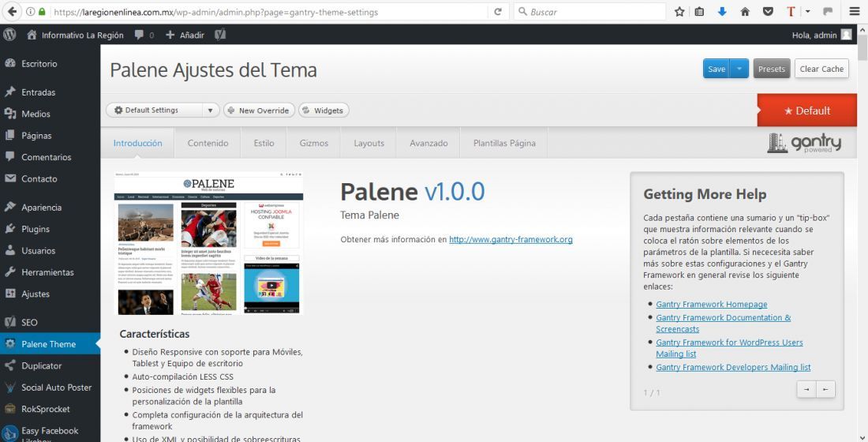The height and width of the screenshot is (442, 868).
Task: Open the Default Settings dropdown
Action: 163,110
